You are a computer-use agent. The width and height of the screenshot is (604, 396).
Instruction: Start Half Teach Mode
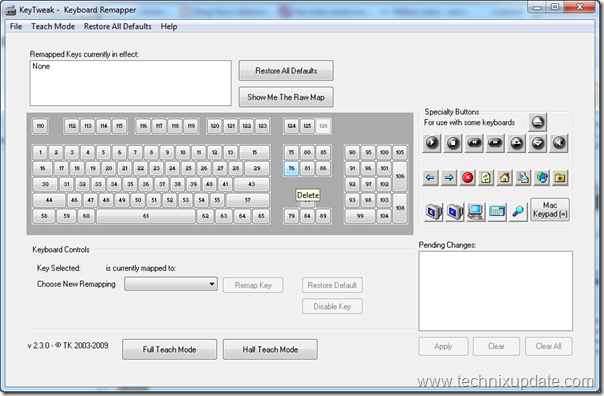[x=270, y=349]
